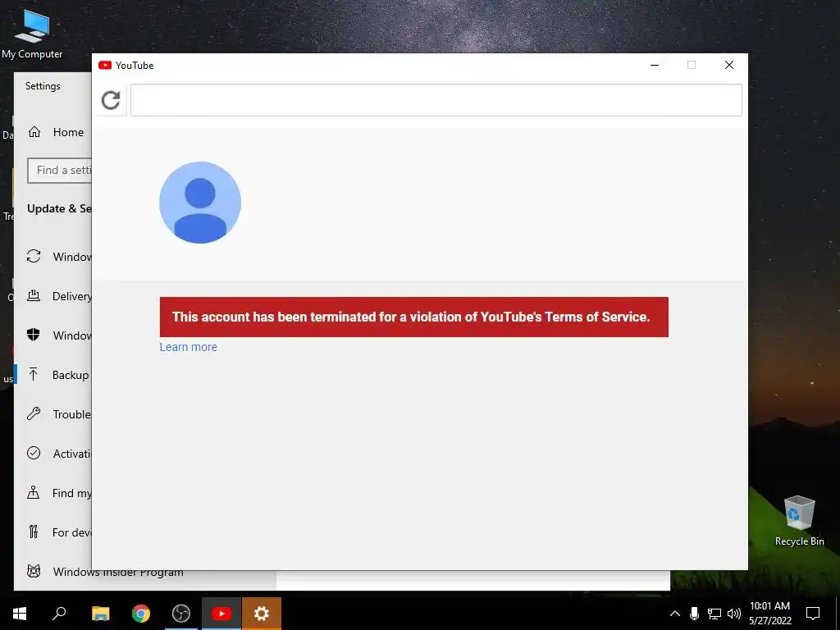Open the Recycle Bin desktop icon
This screenshot has height=630, width=840.
coord(799,521)
